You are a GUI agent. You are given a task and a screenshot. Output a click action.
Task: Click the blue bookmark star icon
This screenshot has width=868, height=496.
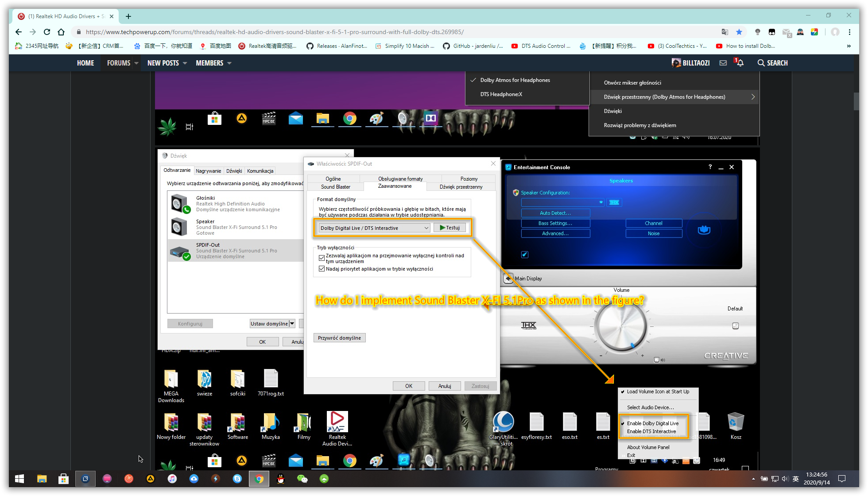739,32
